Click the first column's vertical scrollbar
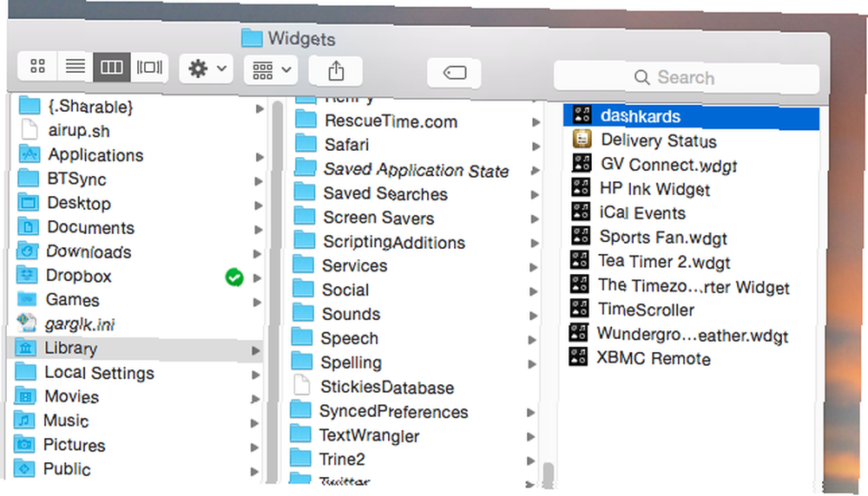868x496 pixels. [x=274, y=290]
